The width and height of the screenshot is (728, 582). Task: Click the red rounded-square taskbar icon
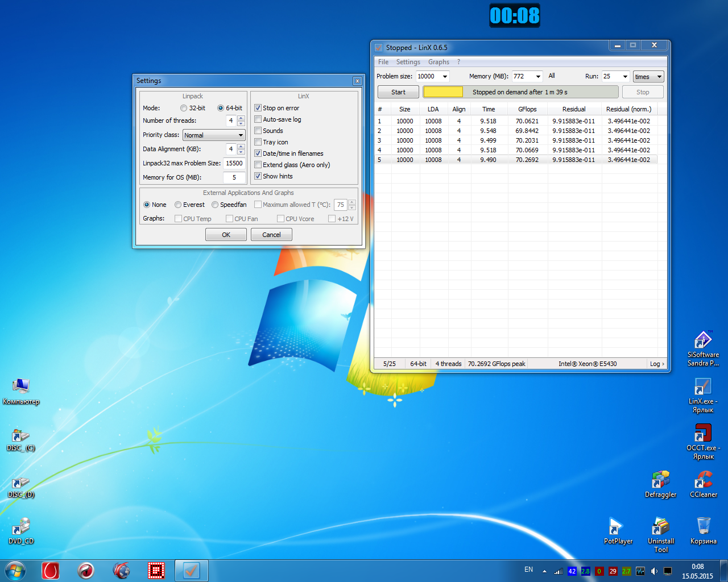51,571
